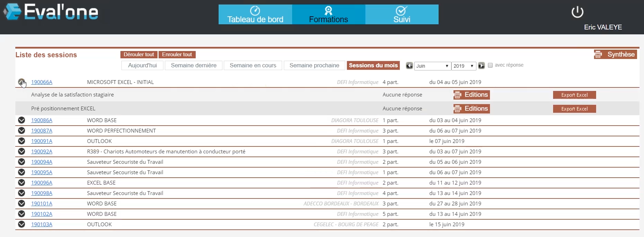This screenshot has width=644, height=237.
Task: Open the month dropdown showing Juin
Action: pos(432,66)
